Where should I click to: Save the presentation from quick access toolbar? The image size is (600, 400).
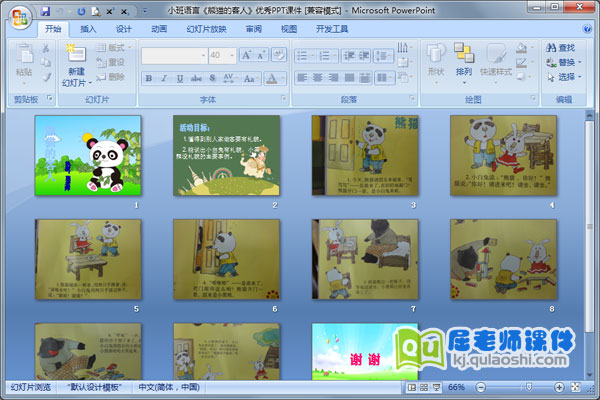[x=46, y=10]
